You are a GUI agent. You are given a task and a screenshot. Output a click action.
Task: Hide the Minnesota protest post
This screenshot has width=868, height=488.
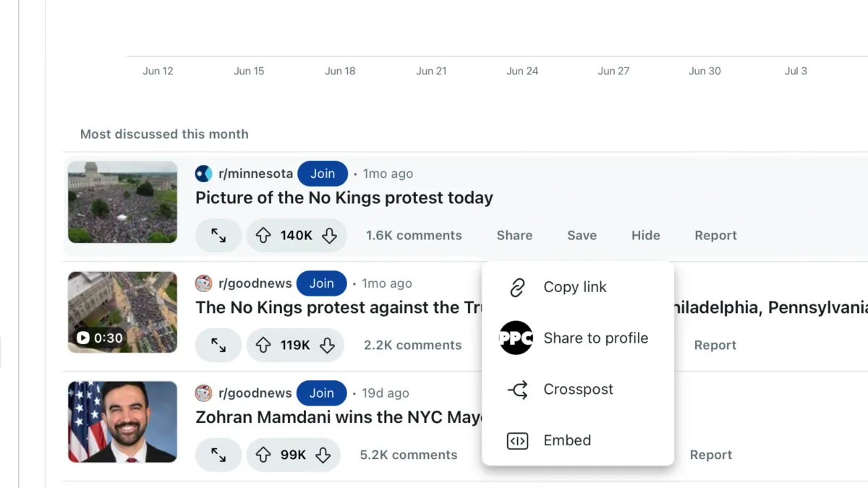coord(645,235)
